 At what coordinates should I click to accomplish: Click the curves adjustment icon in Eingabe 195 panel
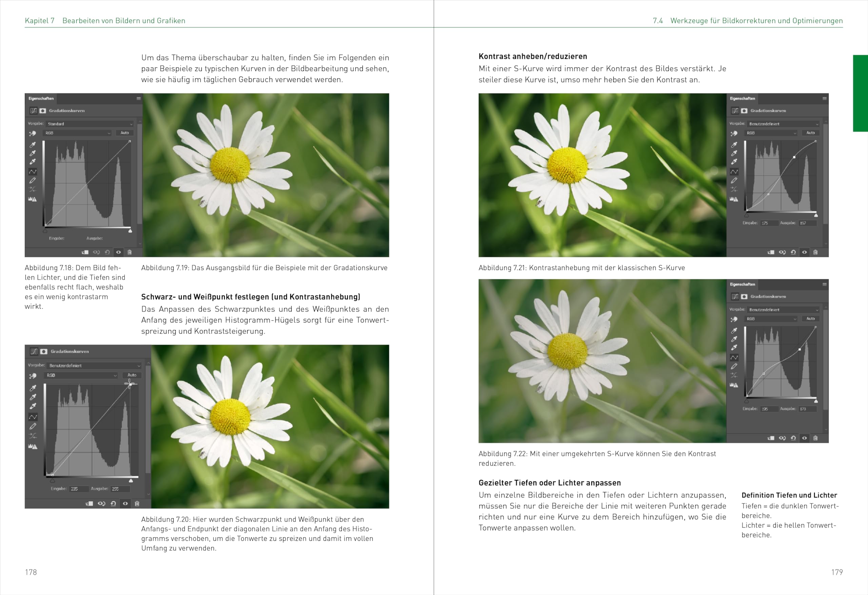(735, 296)
